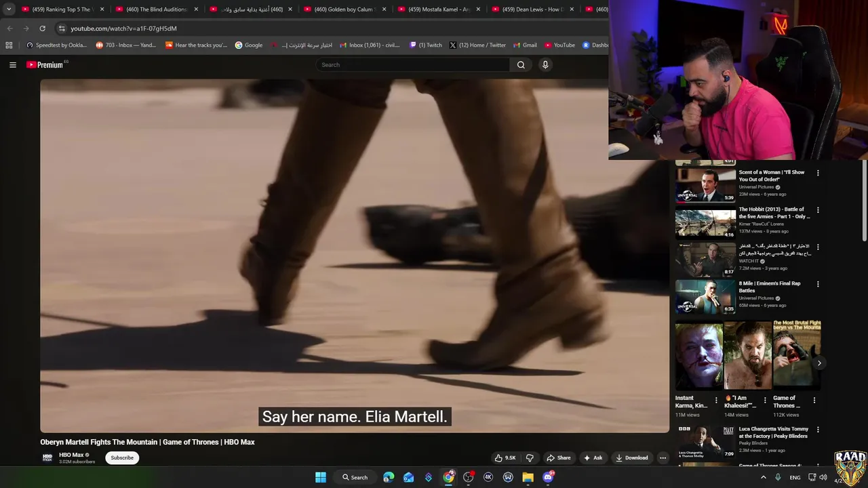This screenshot has height=488, width=868.
Task: Switch to Mostafa Kamel tab
Action: [x=439, y=9]
